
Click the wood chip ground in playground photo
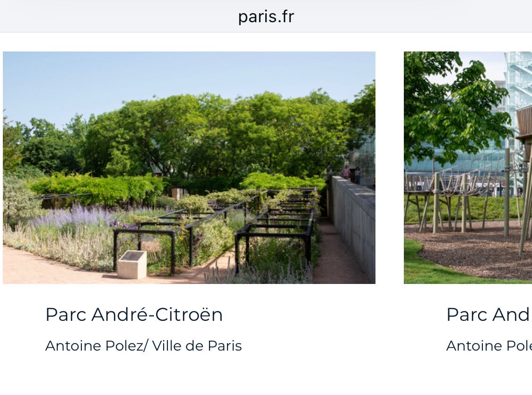[x=475, y=251]
